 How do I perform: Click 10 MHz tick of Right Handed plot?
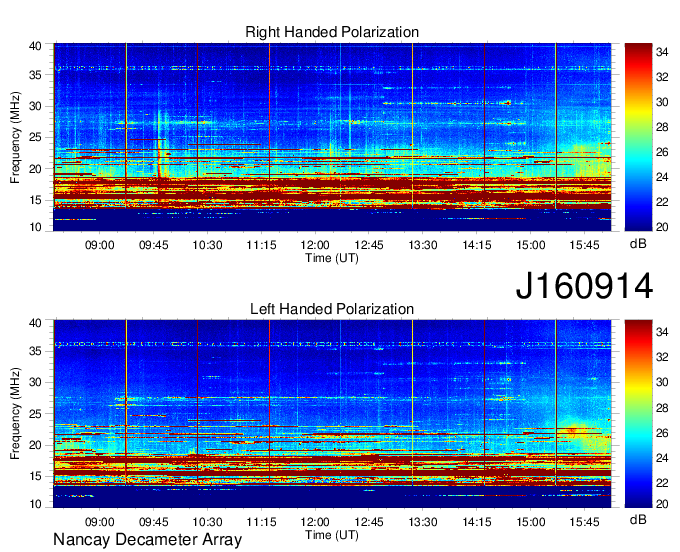(35, 227)
